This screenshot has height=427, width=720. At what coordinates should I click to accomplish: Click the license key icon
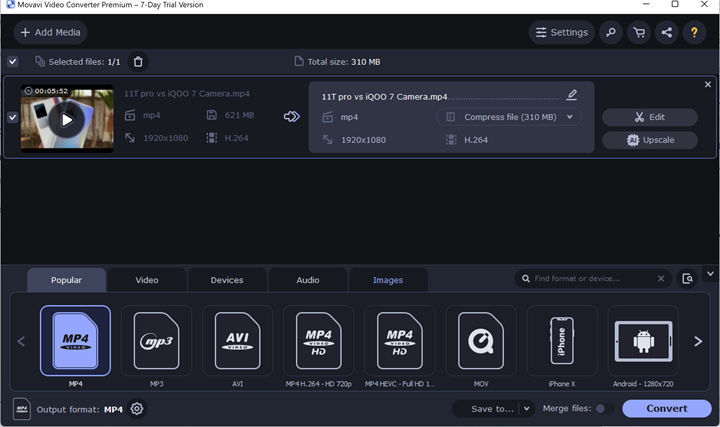(611, 33)
